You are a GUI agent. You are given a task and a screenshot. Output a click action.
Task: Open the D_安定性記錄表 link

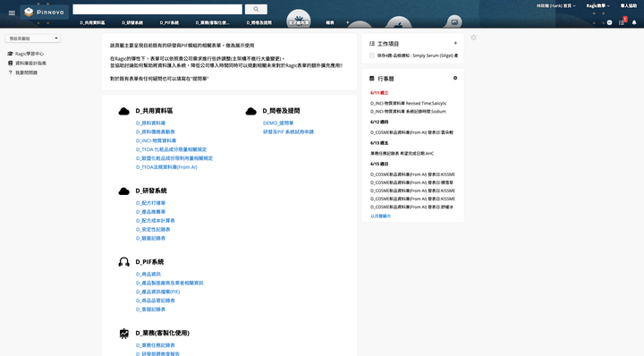coord(153,230)
